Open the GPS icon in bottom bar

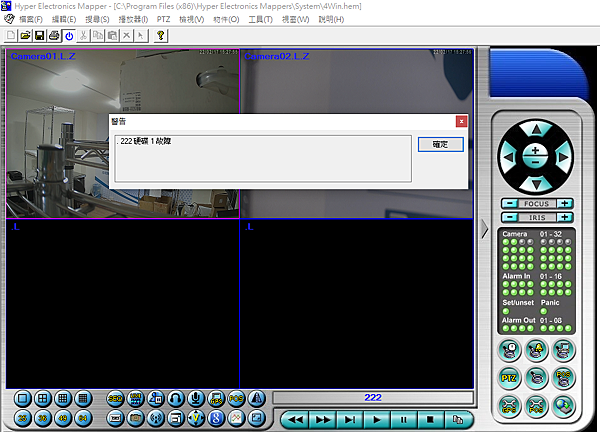tap(216, 399)
